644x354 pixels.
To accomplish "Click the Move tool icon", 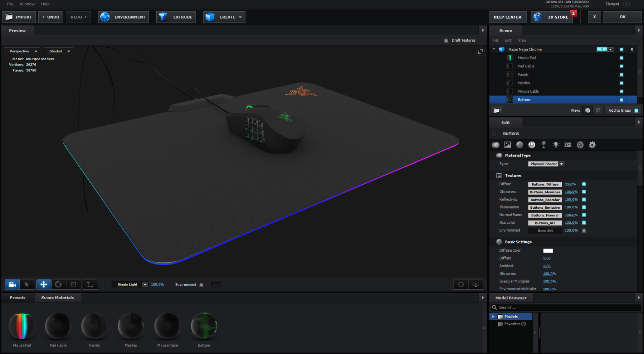I will pos(44,284).
